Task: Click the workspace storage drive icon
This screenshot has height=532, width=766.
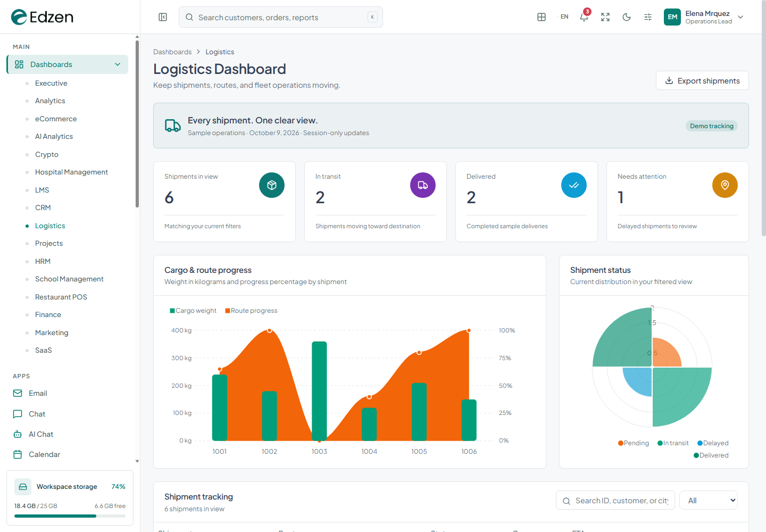Action: (x=23, y=487)
